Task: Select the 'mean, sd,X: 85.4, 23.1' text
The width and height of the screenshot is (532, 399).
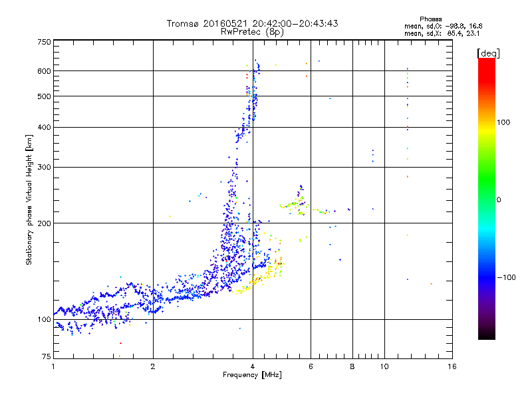Action: (x=442, y=33)
